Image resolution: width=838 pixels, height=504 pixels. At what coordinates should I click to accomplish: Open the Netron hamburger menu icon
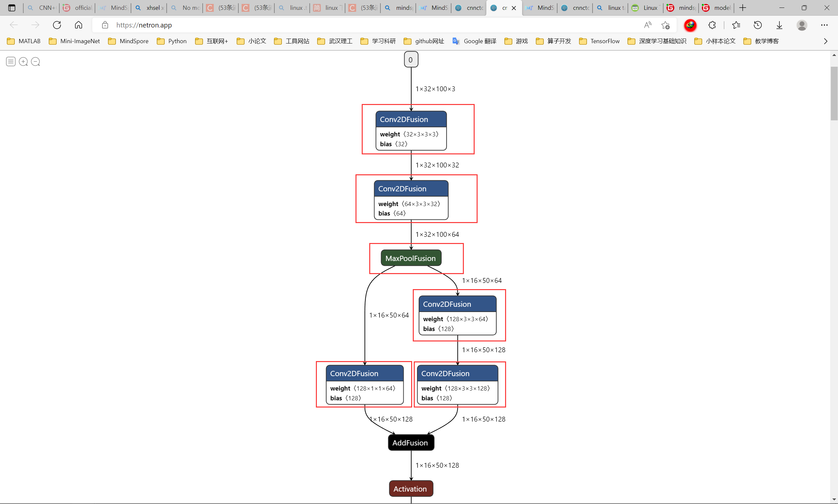(x=11, y=61)
